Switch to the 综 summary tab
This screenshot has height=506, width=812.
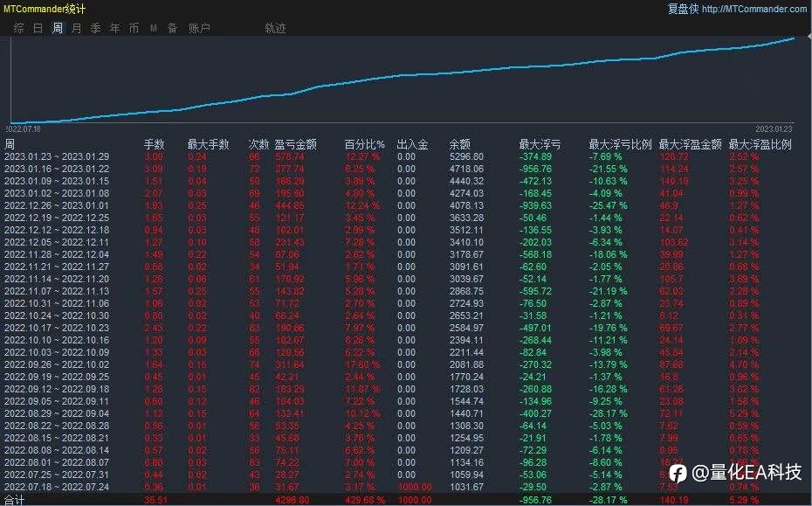(19, 28)
